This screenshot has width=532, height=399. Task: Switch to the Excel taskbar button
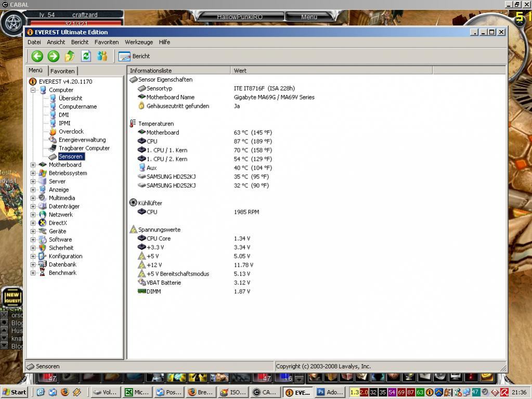tap(137, 392)
